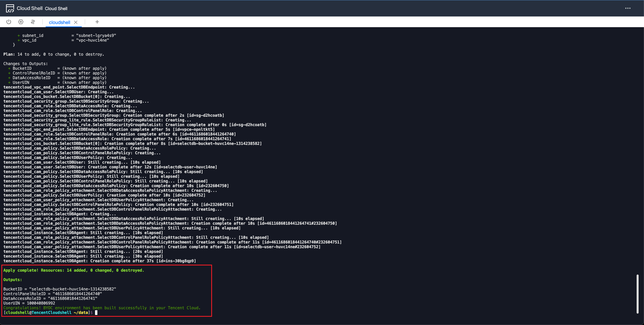Screen dimensions: 644x325
Task: Click the SelectDBBucket creation complete after 8s line
Action: [132, 144]
